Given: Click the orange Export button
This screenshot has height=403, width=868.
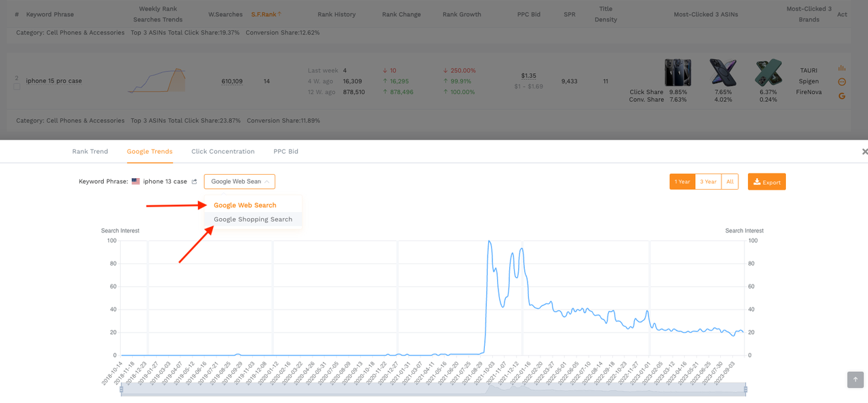Looking at the screenshot, I should 767,182.
